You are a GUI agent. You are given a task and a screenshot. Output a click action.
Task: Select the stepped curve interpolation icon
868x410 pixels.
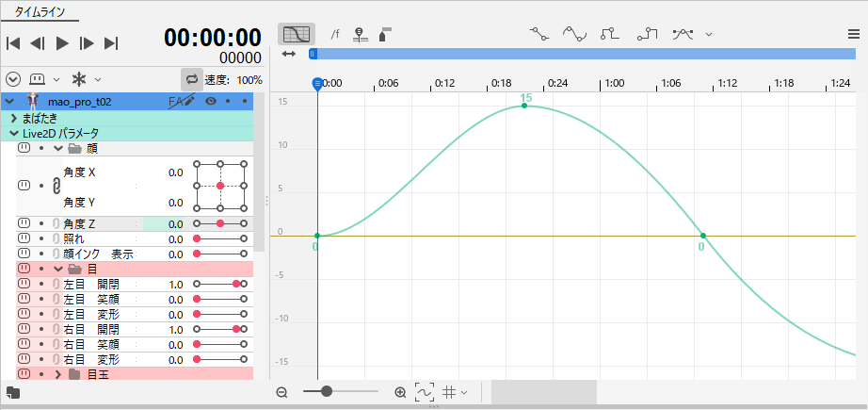pos(610,34)
